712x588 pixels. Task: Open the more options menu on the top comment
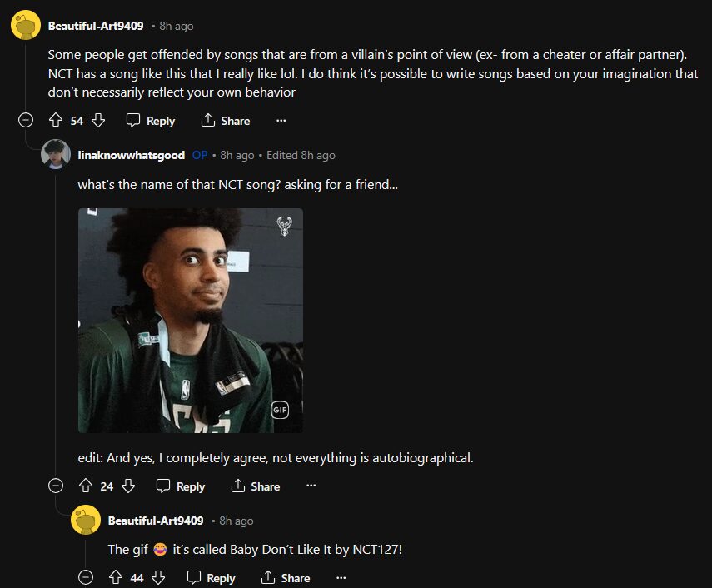(281, 121)
